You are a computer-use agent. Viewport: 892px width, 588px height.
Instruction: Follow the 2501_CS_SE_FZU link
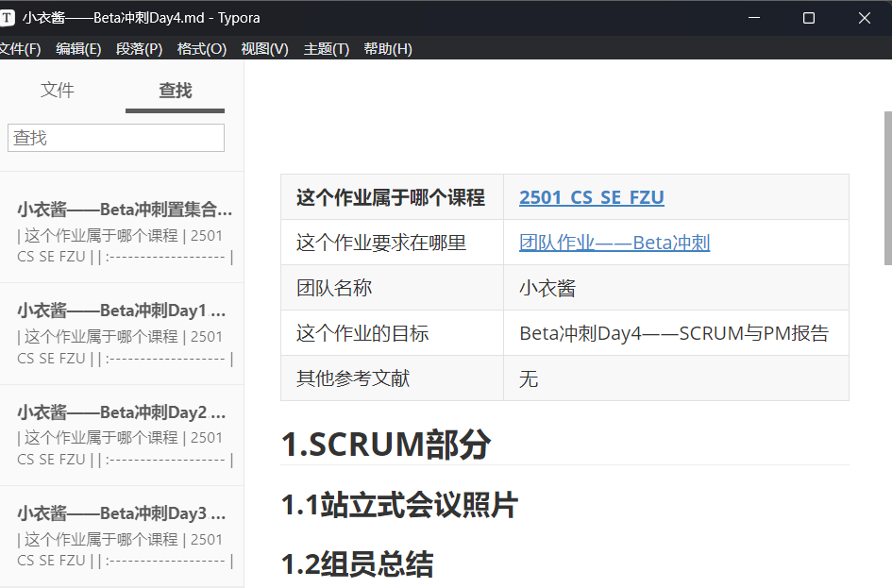point(592,197)
